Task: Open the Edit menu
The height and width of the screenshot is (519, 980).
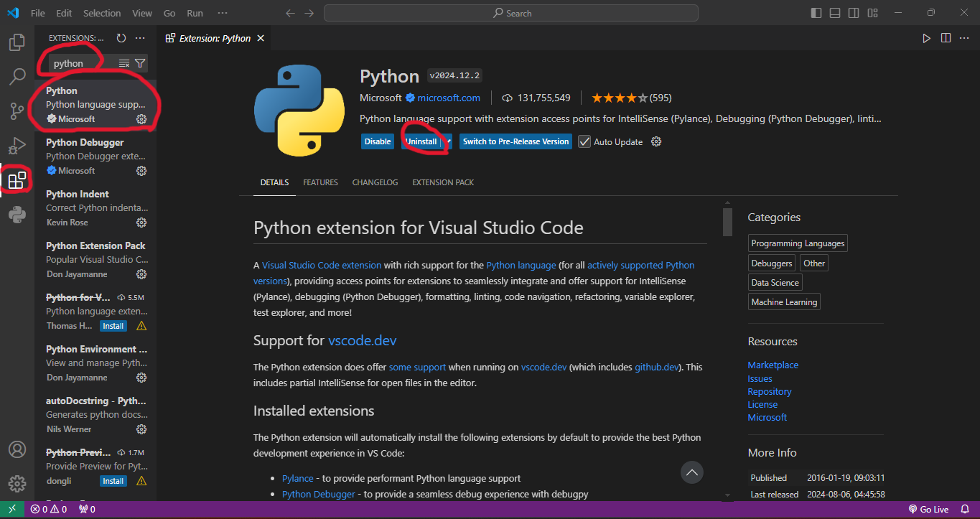Action: [64, 13]
